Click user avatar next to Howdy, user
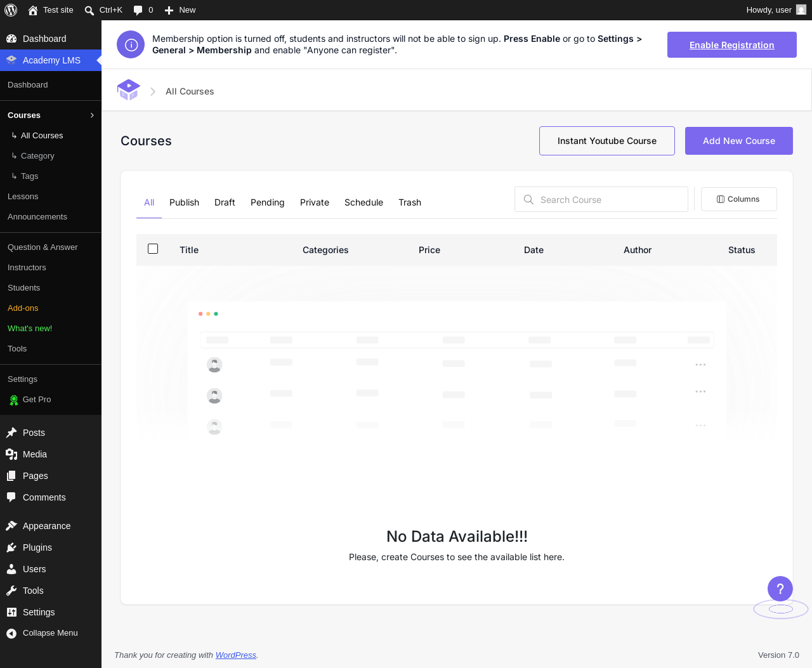Viewport: 812px width, 668px height. (x=801, y=10)
